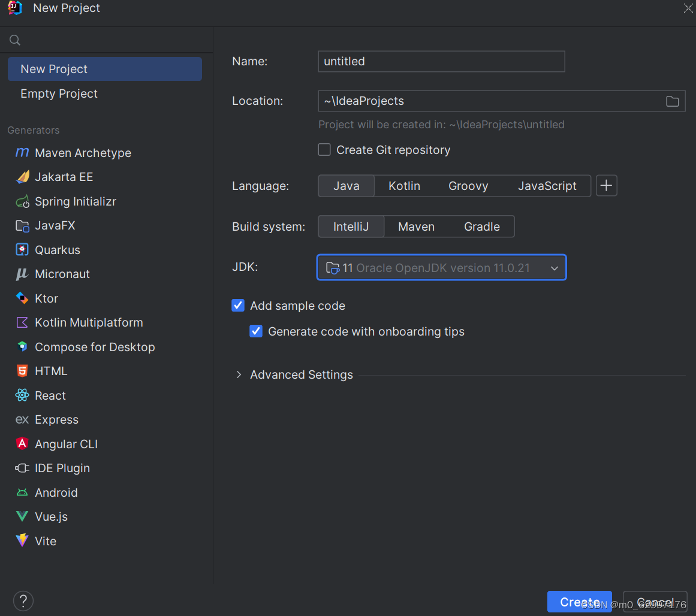Click the Cancel button
696x616 pixels.
[655, 602]
